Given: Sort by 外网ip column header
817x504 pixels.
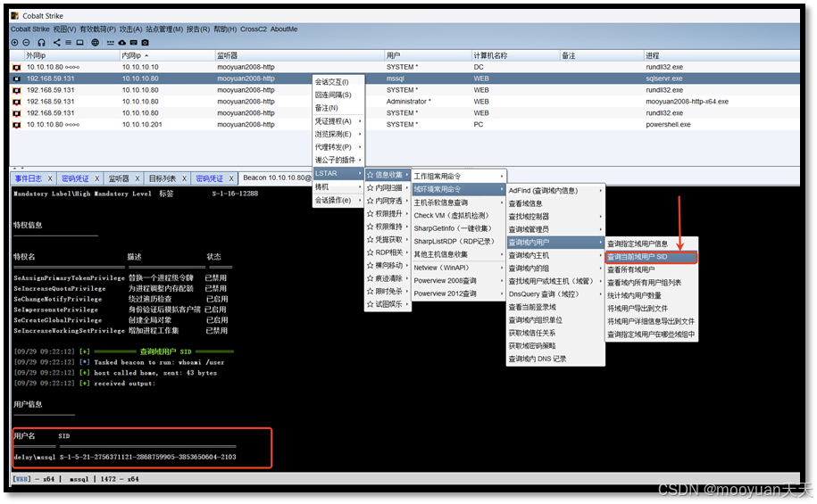Looking at the screenshot, I should tap(71, 55).
